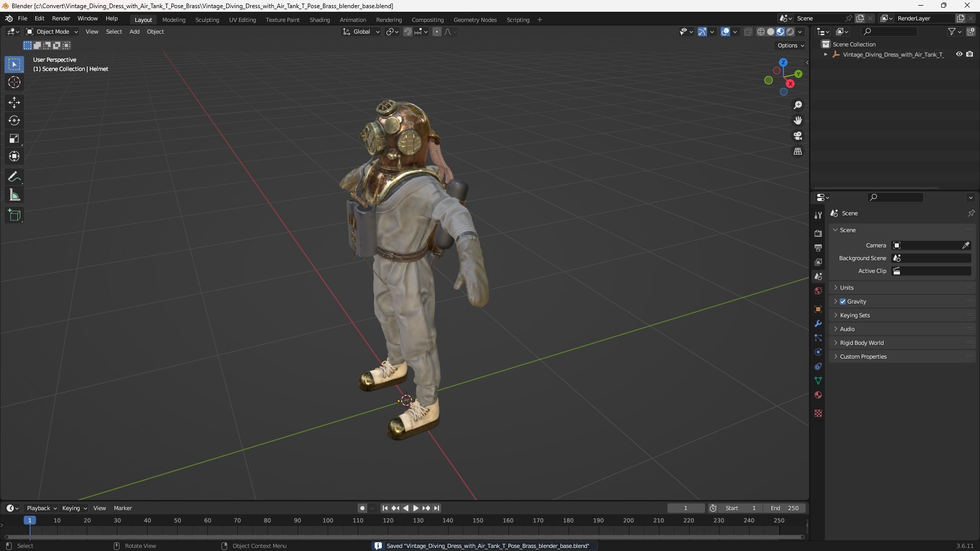Open the Options dropdown in viewport
Viewport: 980px width, 551px height.
(x=791, y=45)
